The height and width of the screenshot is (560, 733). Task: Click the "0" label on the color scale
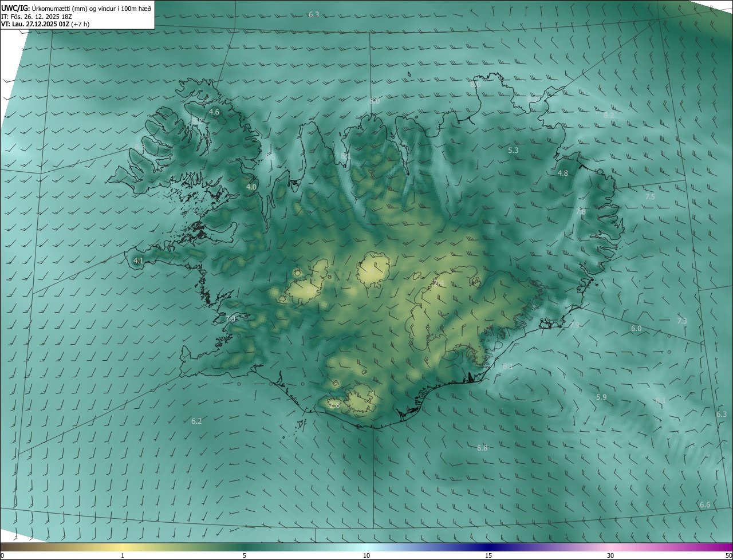click(x=2, y=555)
